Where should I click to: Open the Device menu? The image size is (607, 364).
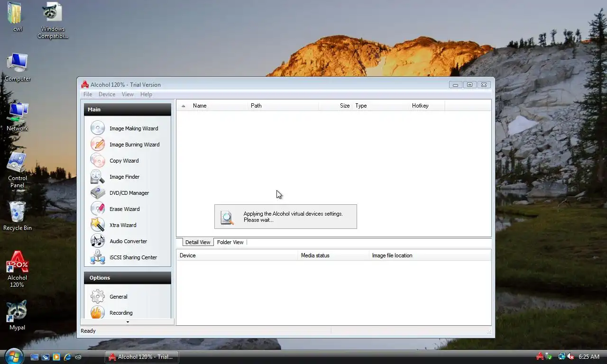[107, 94]
